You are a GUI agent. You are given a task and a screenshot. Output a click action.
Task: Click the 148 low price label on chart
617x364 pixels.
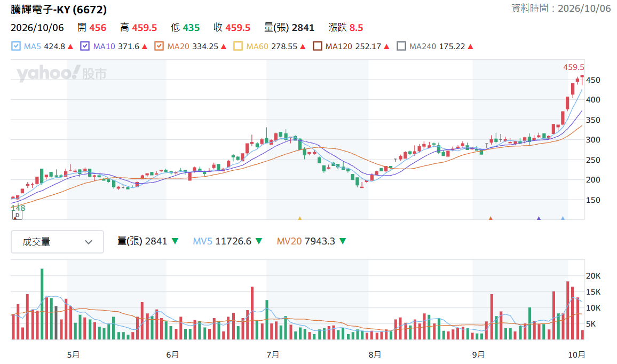18,208
